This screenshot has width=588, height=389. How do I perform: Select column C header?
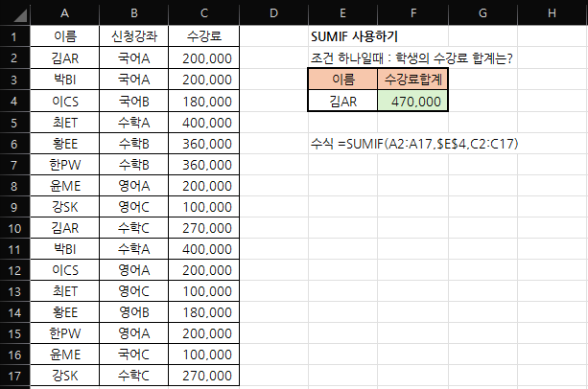click(204, 12)
